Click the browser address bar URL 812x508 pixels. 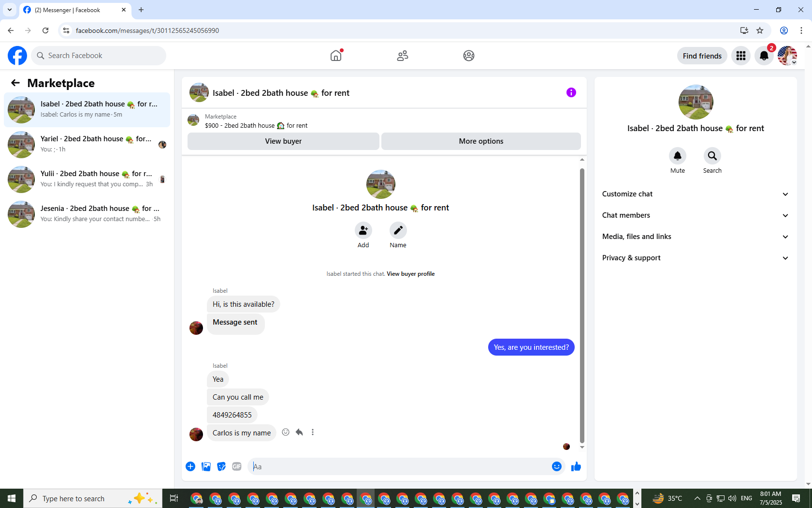click(x=147, y=30)
